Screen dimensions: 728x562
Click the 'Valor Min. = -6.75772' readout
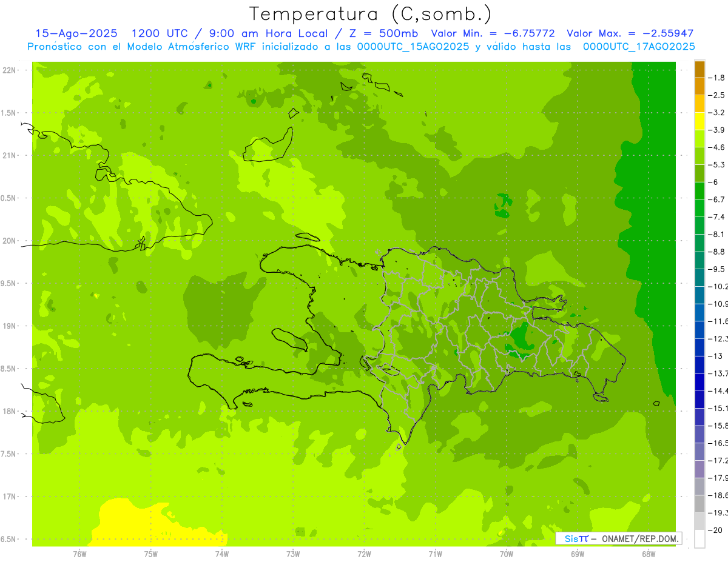pyautogui.click(x=493, y=33)
